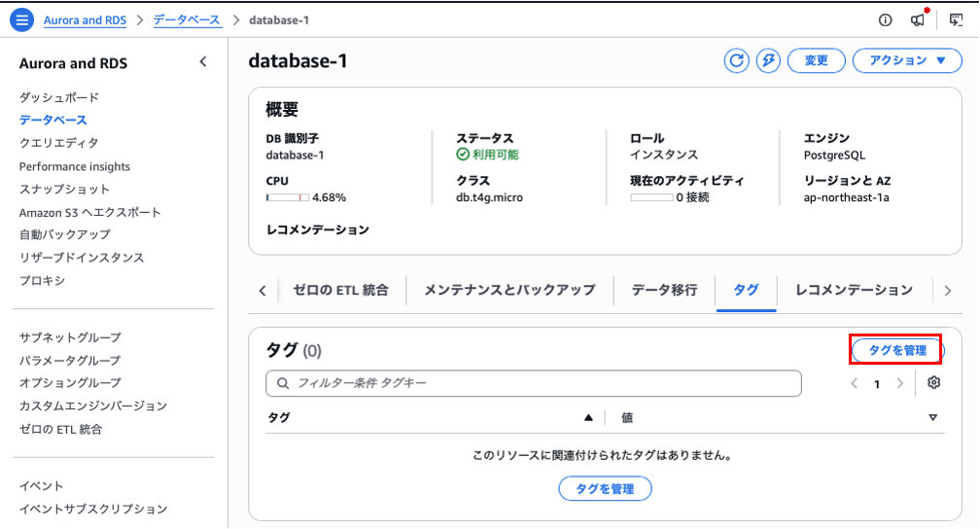Open リザーブドインスタンス in sidebar
The image size is (980, 529).
point(82,258)
